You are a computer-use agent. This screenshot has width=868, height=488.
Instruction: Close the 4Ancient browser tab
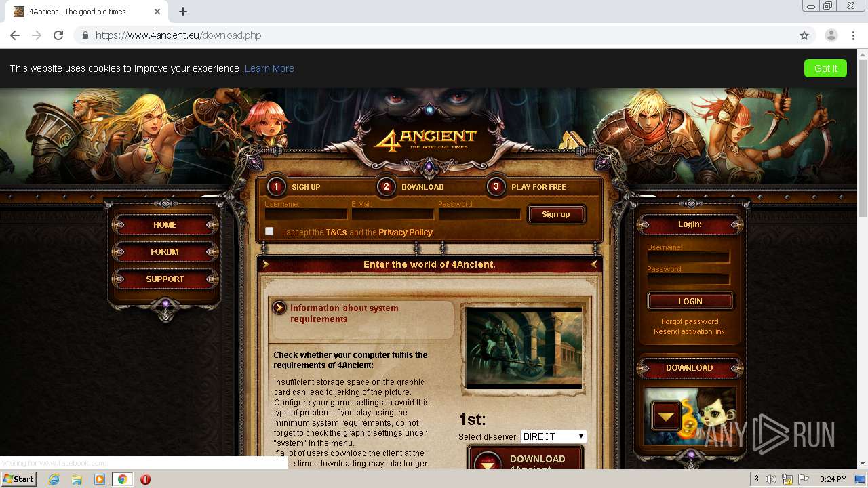pos(157,12)
